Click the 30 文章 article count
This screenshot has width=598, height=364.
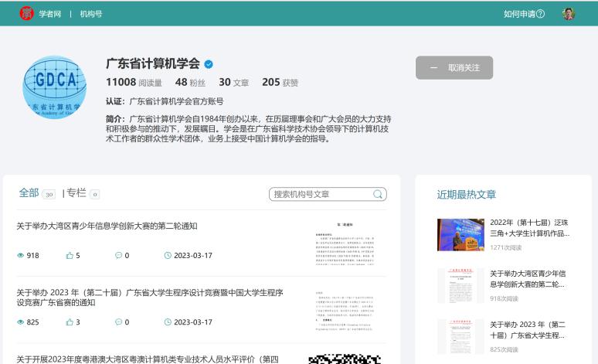point(234,83)
